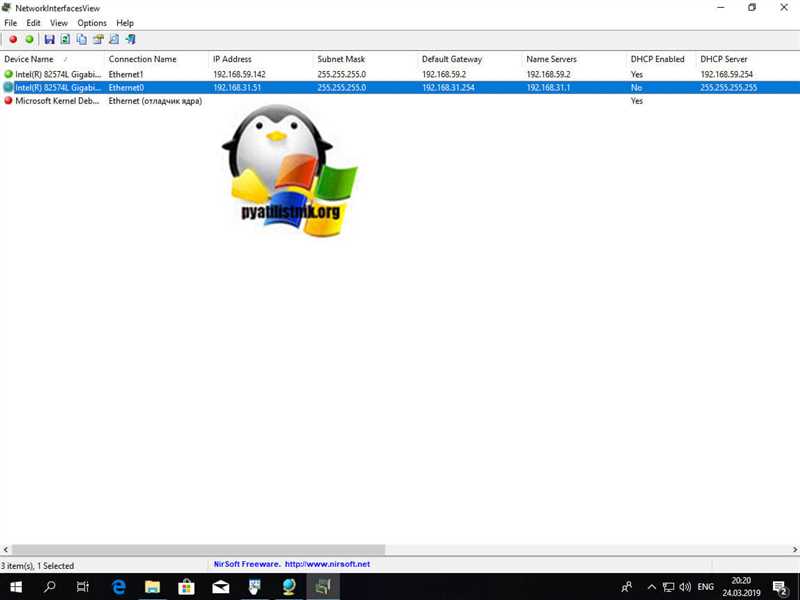Click the NetworkInterfacesView title bar icon

point(6,8)
